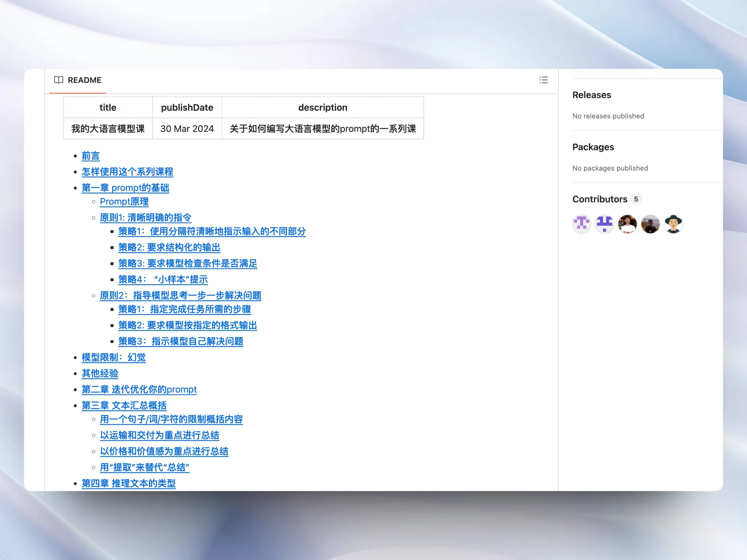Open the Contributors heading link
The height and width of the screenshot is (560, 747).
point(600,199)
